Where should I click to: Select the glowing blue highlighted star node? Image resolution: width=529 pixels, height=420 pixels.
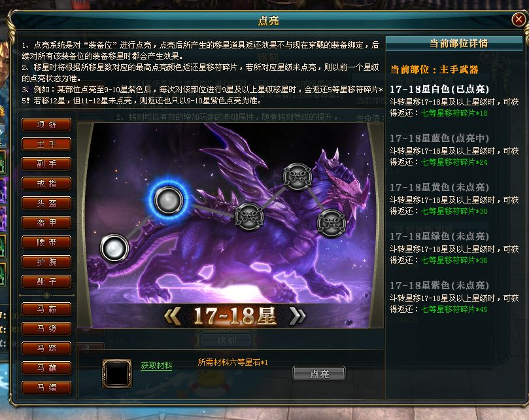[x=168, y=200]
